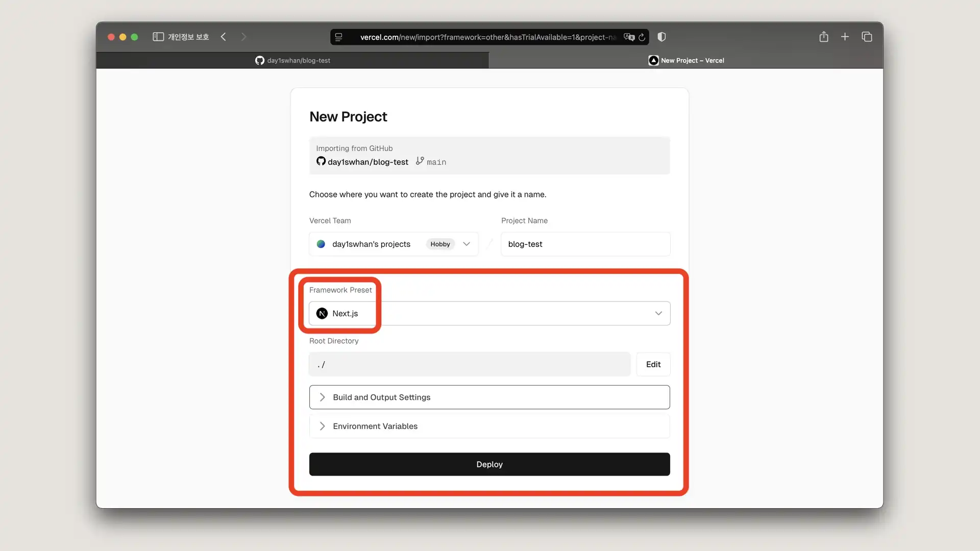980x551 pixels.
Task: Switch to the New Project – Vercel tab
Action: 686,60
